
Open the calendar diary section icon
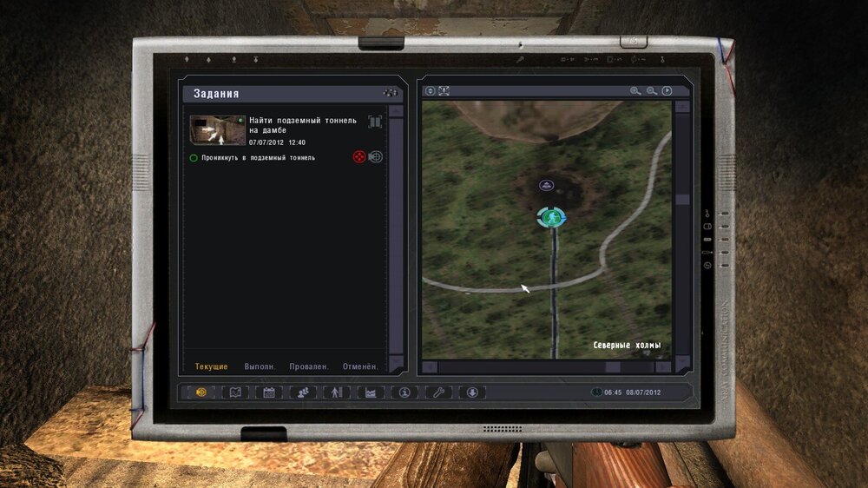point(269,392)
